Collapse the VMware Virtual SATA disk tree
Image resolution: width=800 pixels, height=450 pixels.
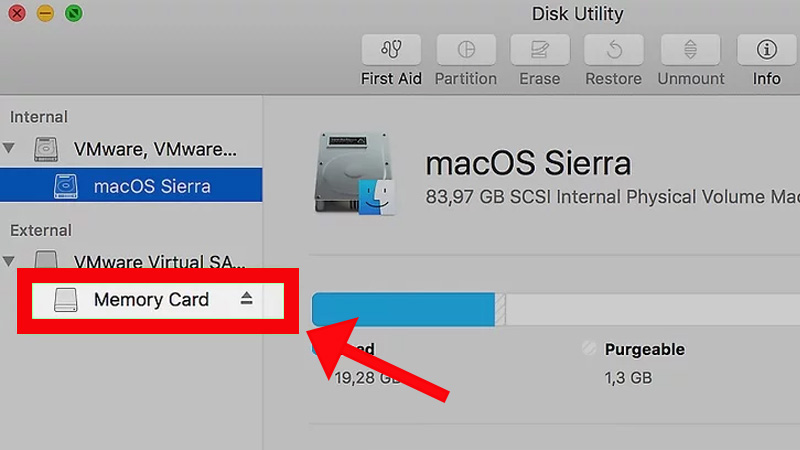click(x=10, y=262)
